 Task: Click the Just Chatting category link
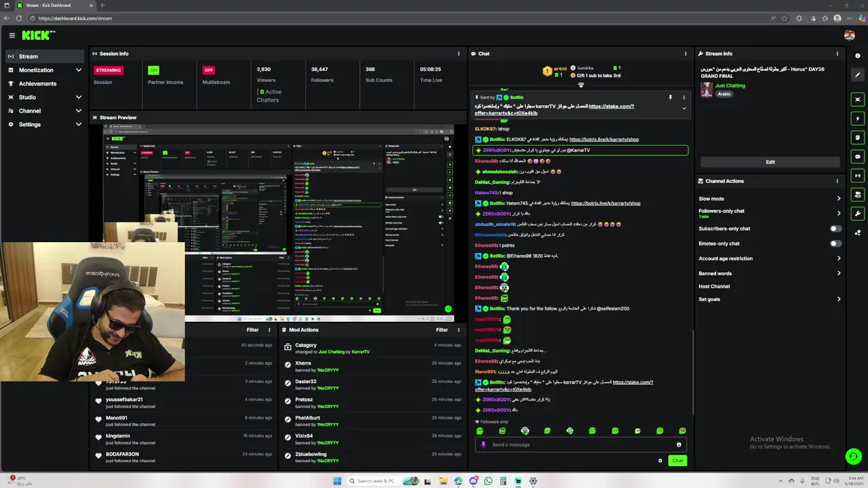click(x=730, y=86)
